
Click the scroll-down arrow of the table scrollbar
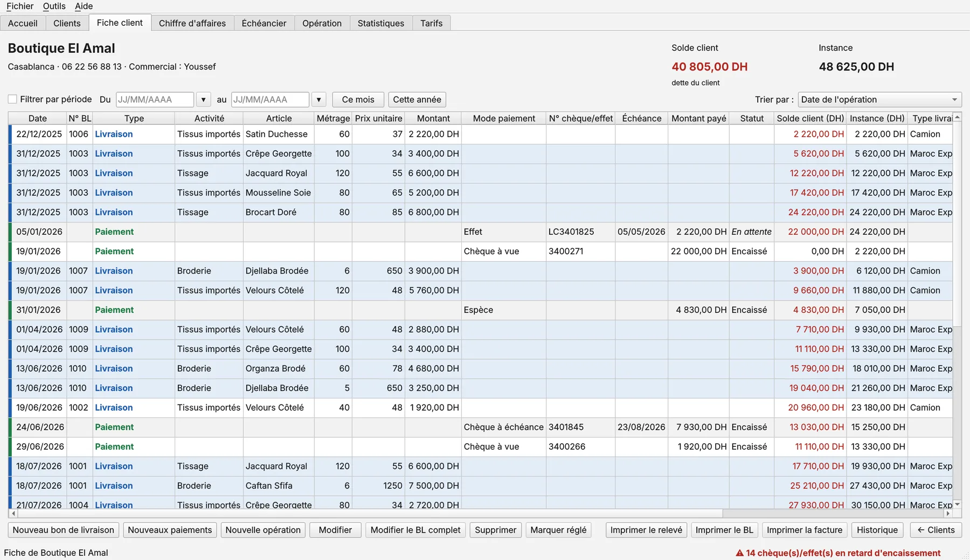click(x=957, y=505)
